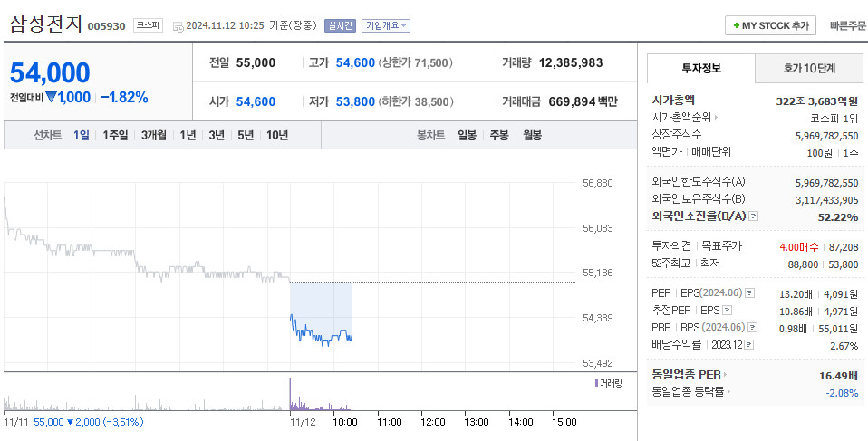Click the 시가총액 value 322조 3,683억원
Image resolution: width=868 pixels, height=441 pixels.
pyautogui.click(x=817, y=101)
